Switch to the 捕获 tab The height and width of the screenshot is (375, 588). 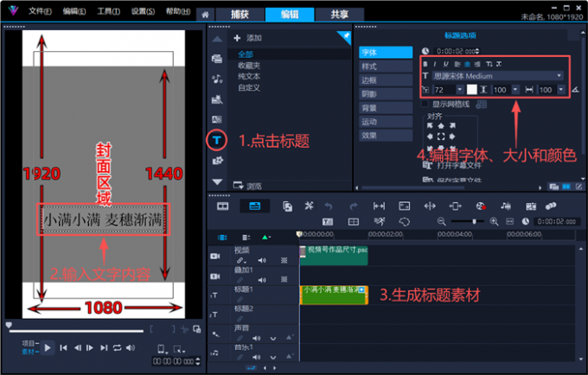(240, 14)
